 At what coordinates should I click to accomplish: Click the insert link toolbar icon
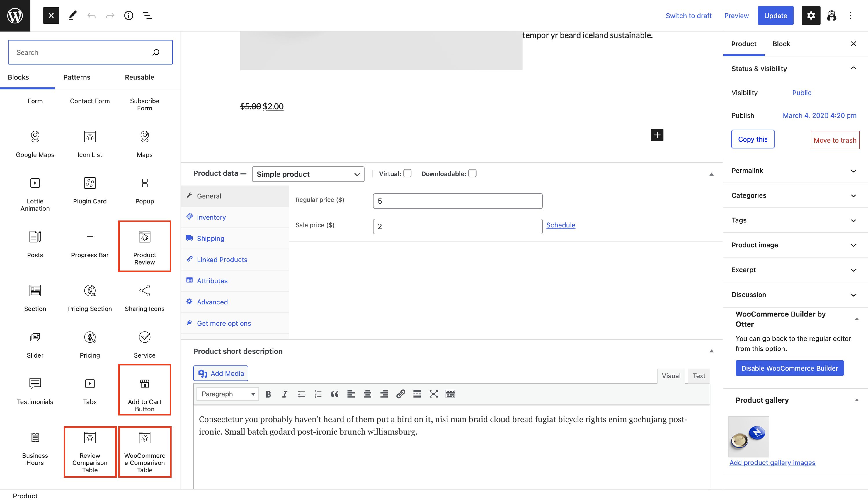[x=400, y=394]
